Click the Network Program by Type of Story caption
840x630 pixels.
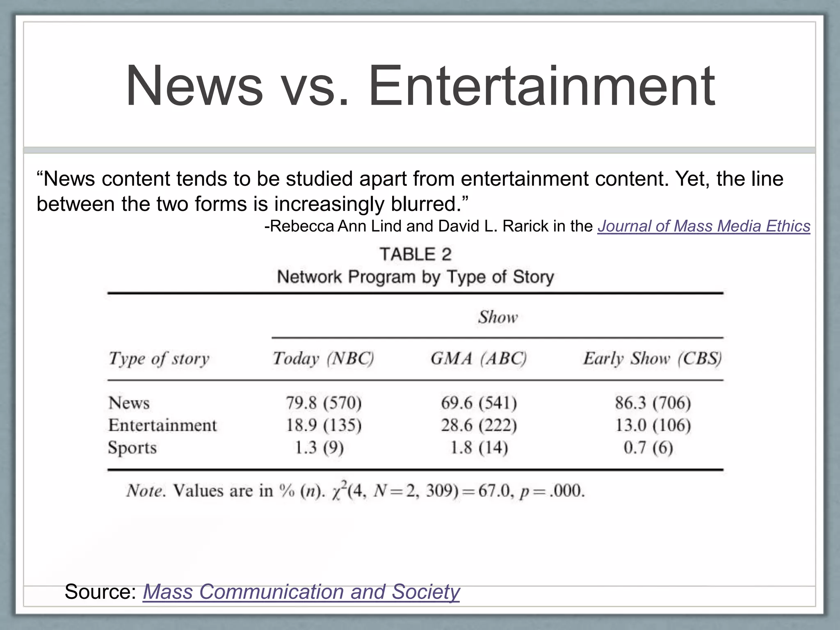click(x=415, y=277)
